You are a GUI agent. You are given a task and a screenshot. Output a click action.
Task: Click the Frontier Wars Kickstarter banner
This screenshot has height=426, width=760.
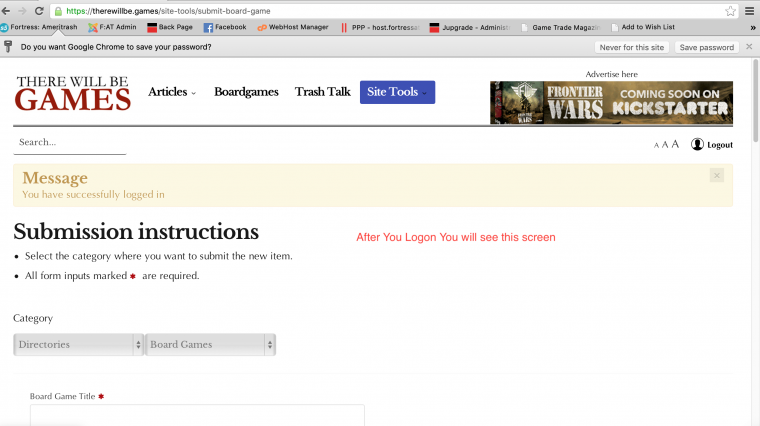click(611, 103)
